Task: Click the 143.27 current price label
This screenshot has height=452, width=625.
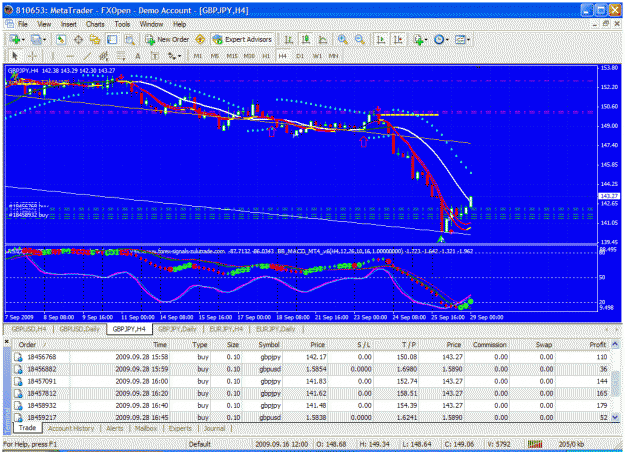Action: coord(609,196)
